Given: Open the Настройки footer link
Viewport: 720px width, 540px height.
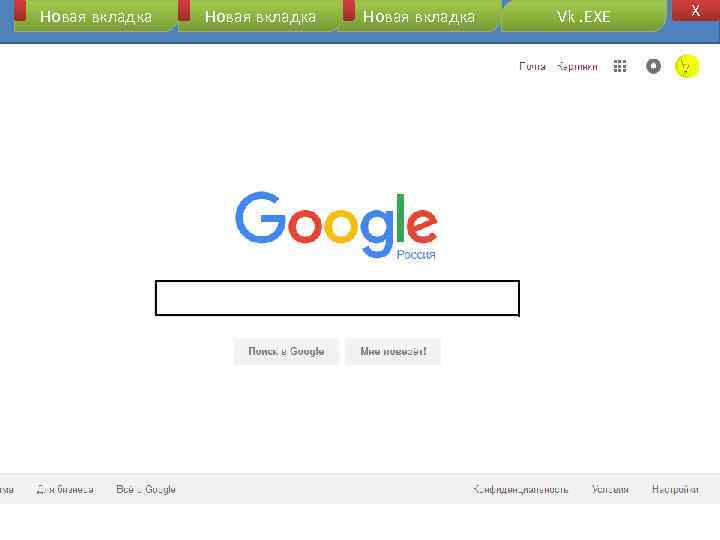Looking at the screenshot, I should click(675, 489).
